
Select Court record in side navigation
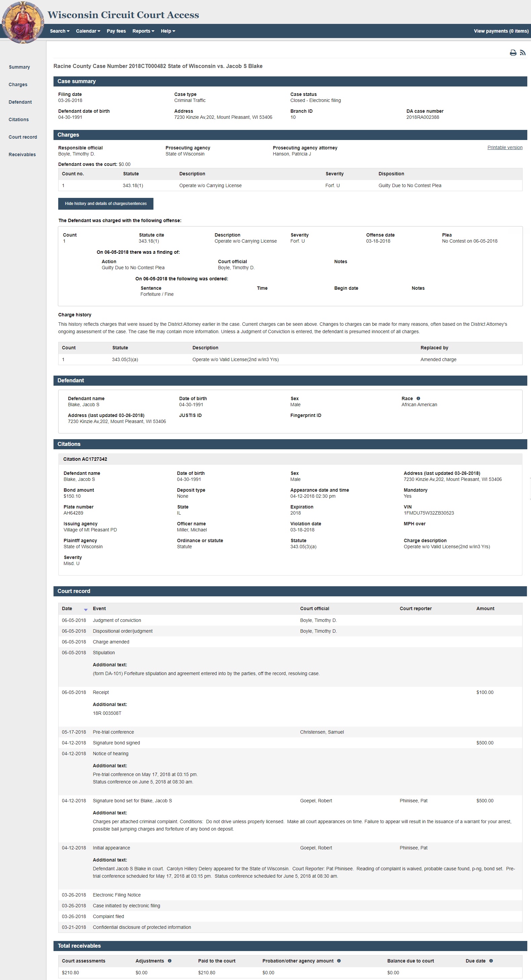[23, 137]
